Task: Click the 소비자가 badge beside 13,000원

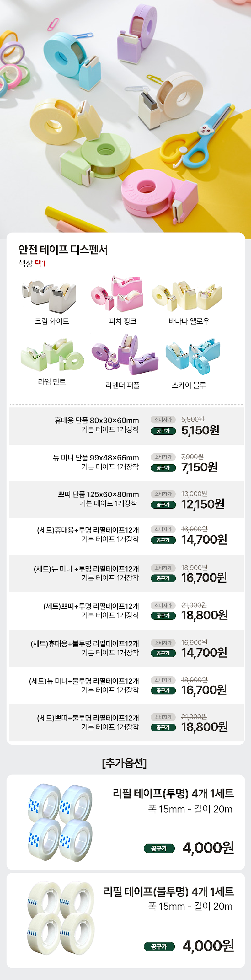Action: pos(163,494)
